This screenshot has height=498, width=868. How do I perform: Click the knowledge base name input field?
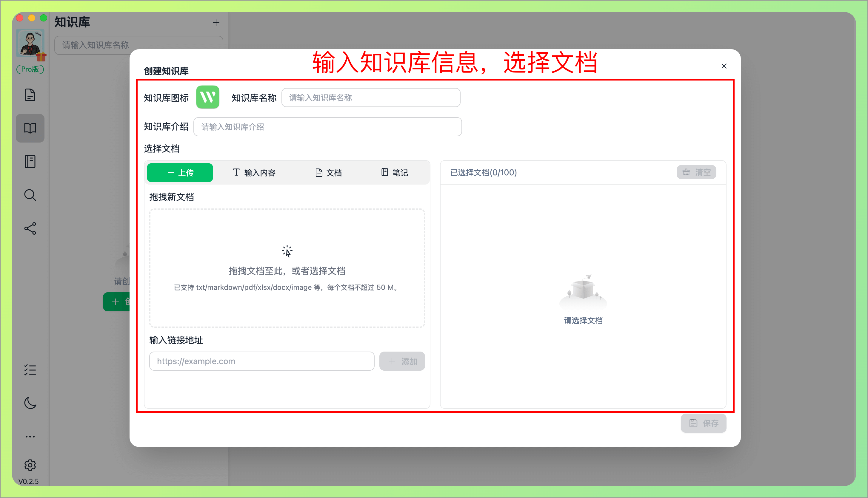tap(371, 98)
